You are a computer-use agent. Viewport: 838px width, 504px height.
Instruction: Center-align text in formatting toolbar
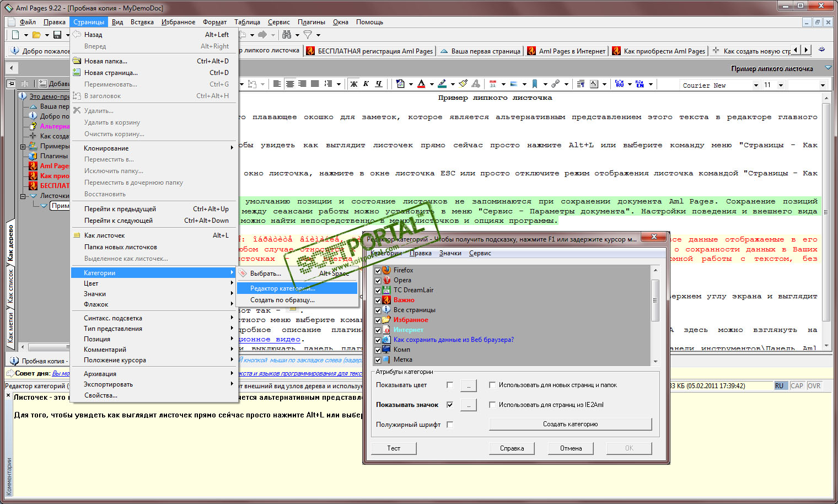coord(289,84)
